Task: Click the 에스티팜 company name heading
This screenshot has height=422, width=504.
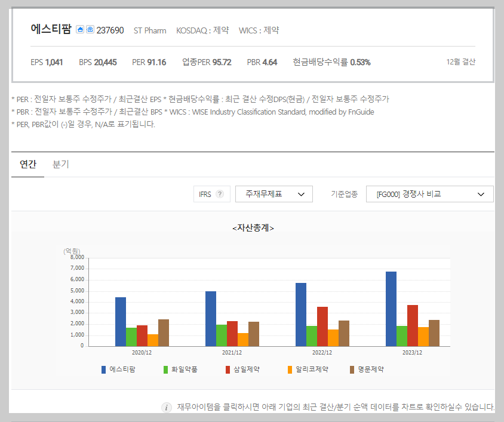Action: point(51,29)
